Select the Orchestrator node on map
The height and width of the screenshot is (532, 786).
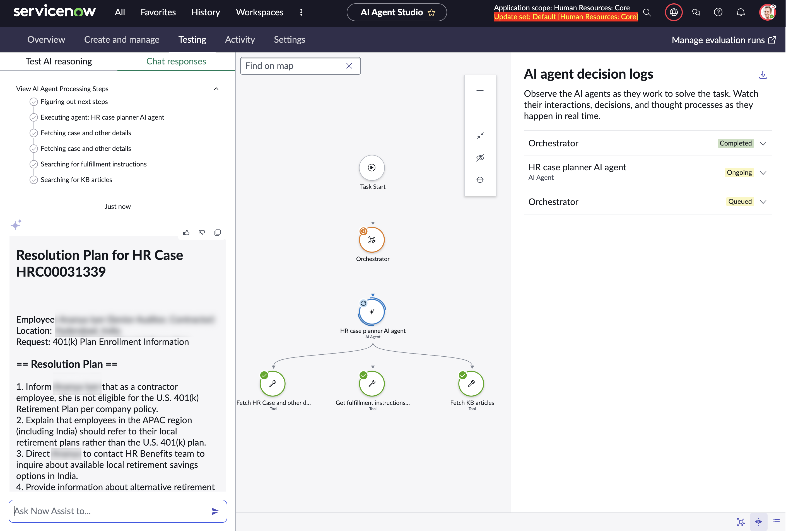coord(372,240)
